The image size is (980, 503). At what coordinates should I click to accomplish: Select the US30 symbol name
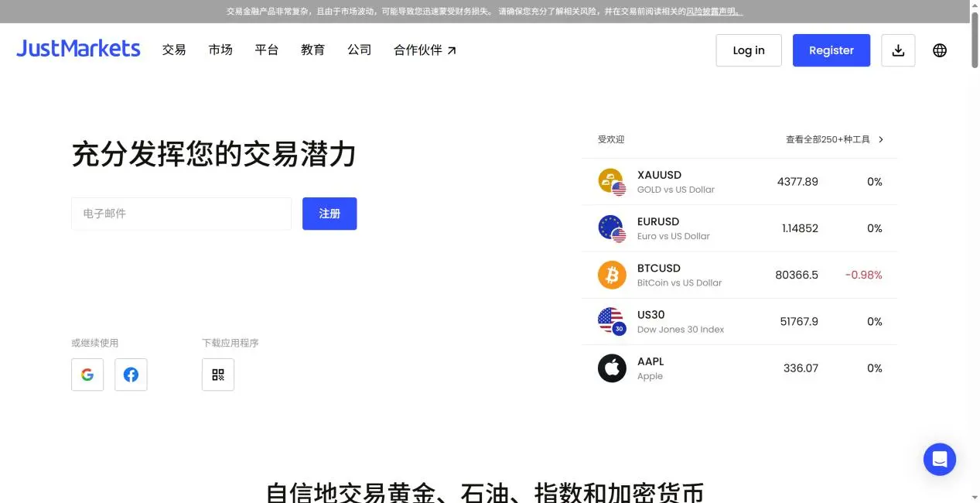click(x=650, y=315)
